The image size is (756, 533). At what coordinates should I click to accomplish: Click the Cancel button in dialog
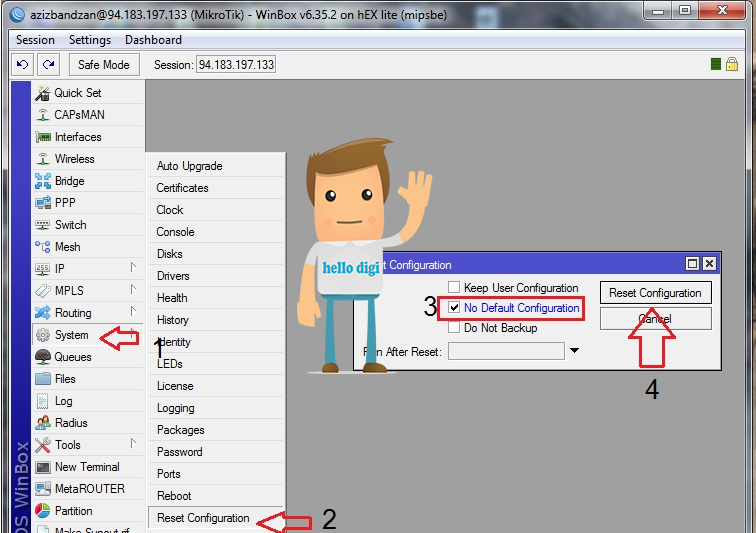655,319
